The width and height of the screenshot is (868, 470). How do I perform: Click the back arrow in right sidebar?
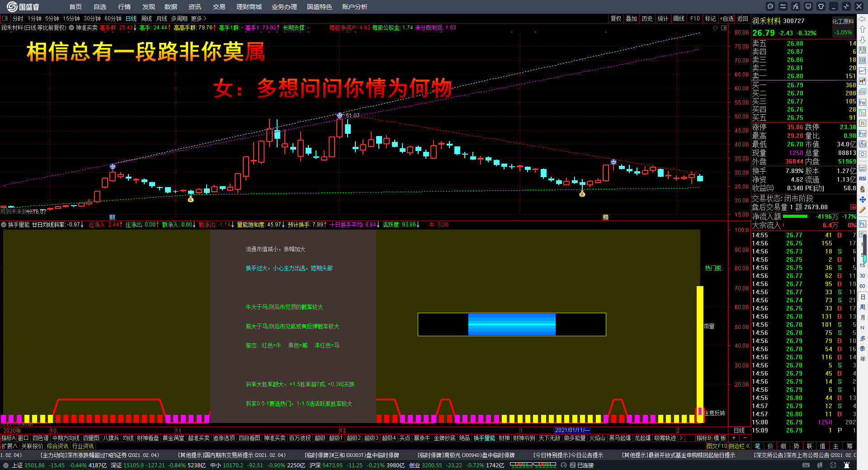tap(863, 19)
